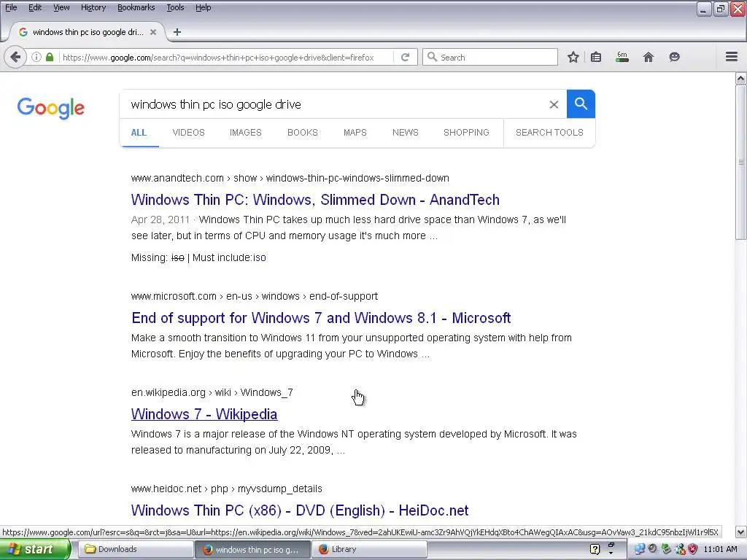Switch to Downloads taskbar window

click(x=135, y=549)
